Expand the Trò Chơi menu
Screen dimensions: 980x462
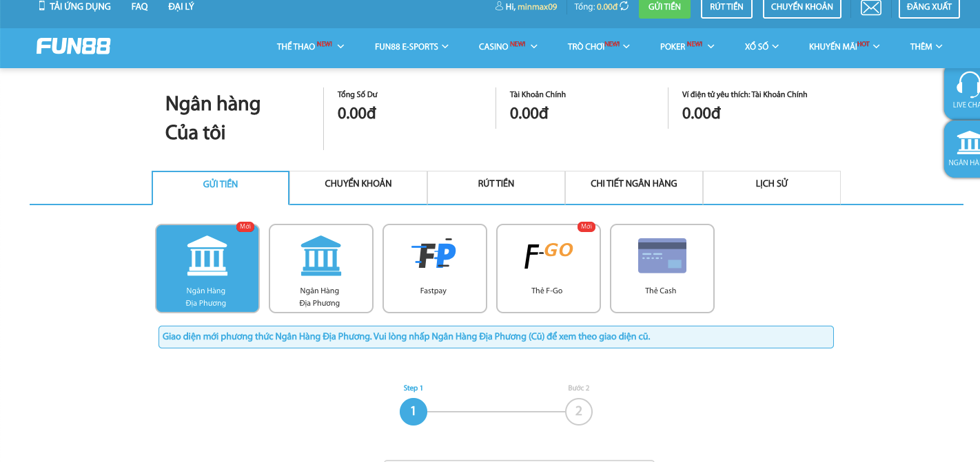coord(598,47)
